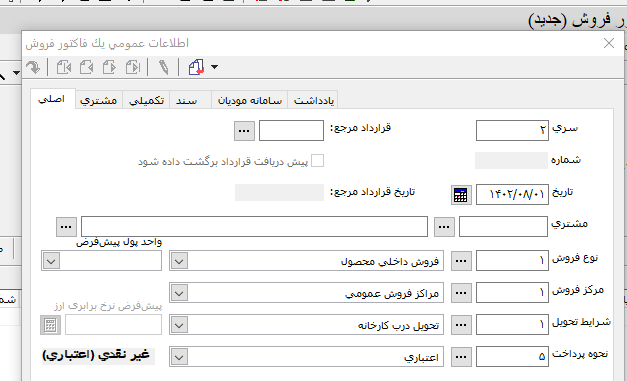
Task: Click the pencil edit toolbar icon
Action: [x=164, y=67]
